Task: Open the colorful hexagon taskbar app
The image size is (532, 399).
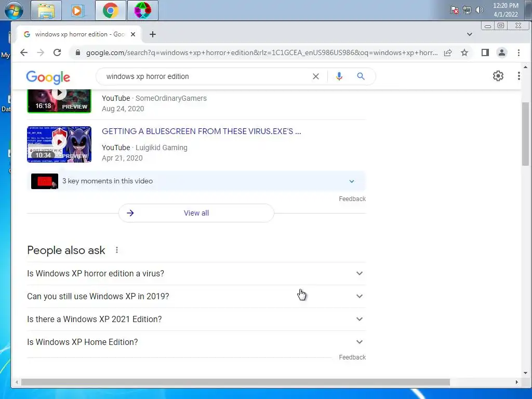Action: [142, 10]
